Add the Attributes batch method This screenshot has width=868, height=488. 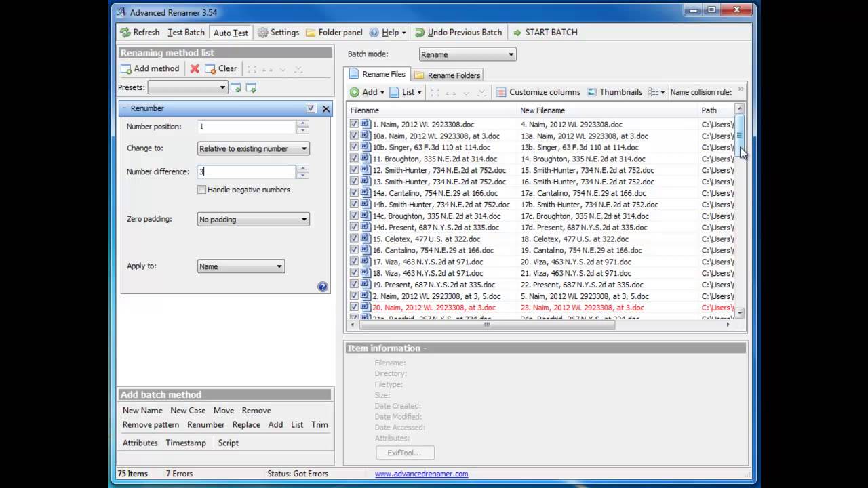(x=140, y=443)
